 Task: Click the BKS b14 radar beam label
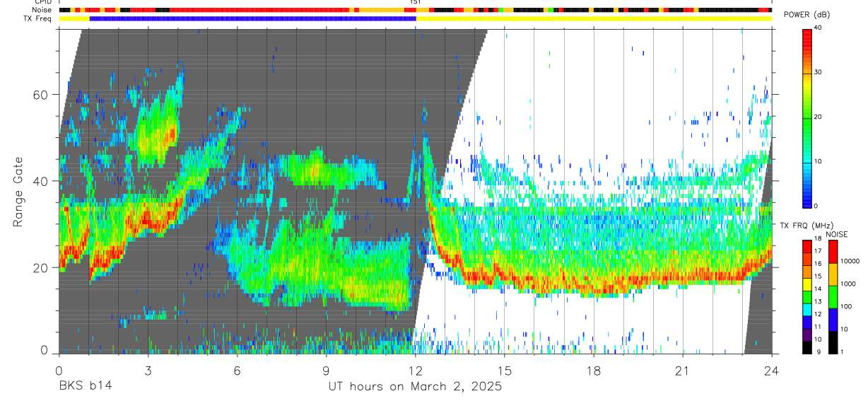point(85,387)
